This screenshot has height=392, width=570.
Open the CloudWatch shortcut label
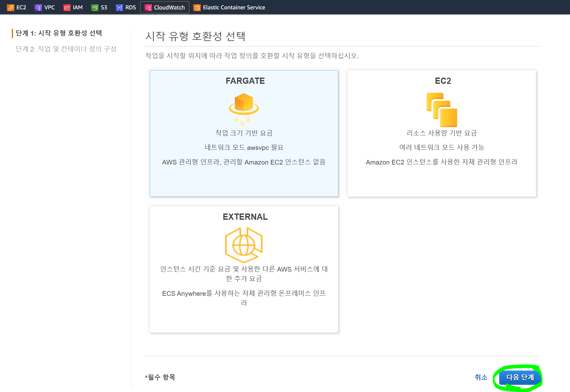169,7
